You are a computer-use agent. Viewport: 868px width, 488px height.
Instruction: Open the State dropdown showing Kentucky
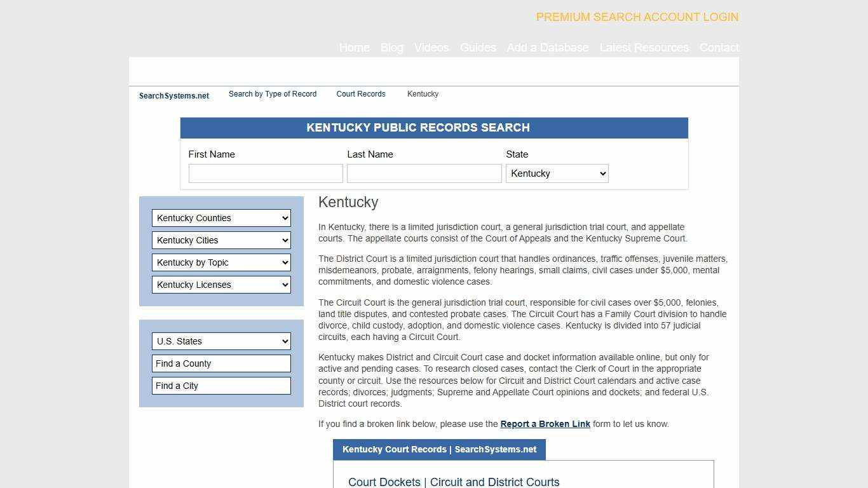557,173
